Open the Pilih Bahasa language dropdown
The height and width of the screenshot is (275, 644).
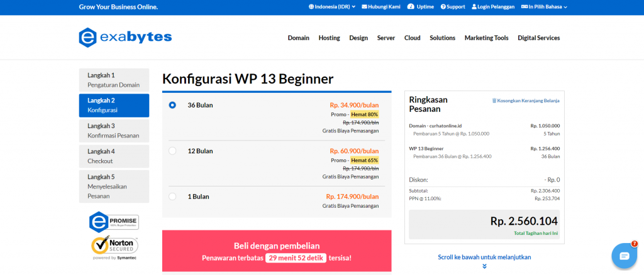click(x=544, y=7)
